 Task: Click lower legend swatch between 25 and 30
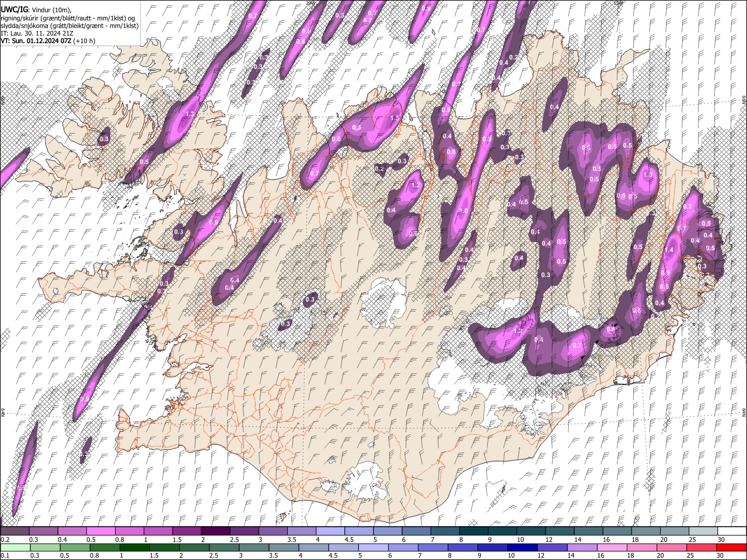pyautogui.click(x=701, y=547)
